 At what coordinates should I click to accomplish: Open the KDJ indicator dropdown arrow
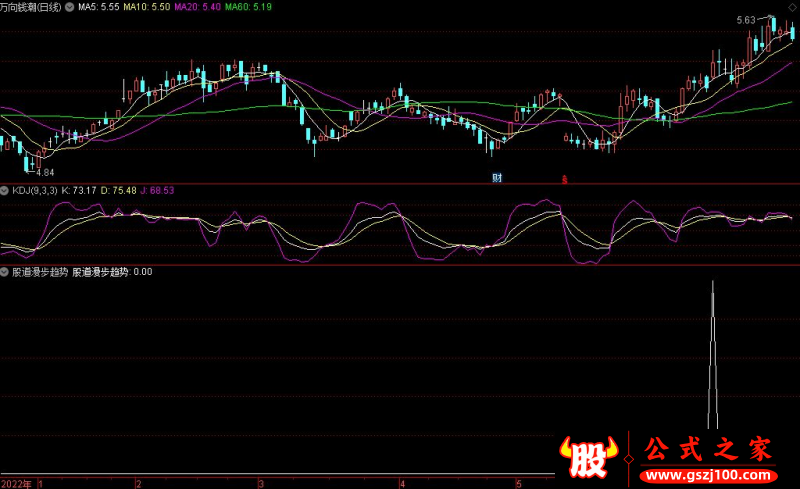(5, 190)
